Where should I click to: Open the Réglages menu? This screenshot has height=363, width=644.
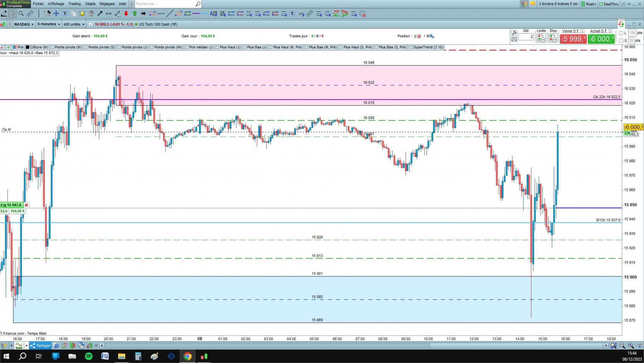click(x=107, y=4)
